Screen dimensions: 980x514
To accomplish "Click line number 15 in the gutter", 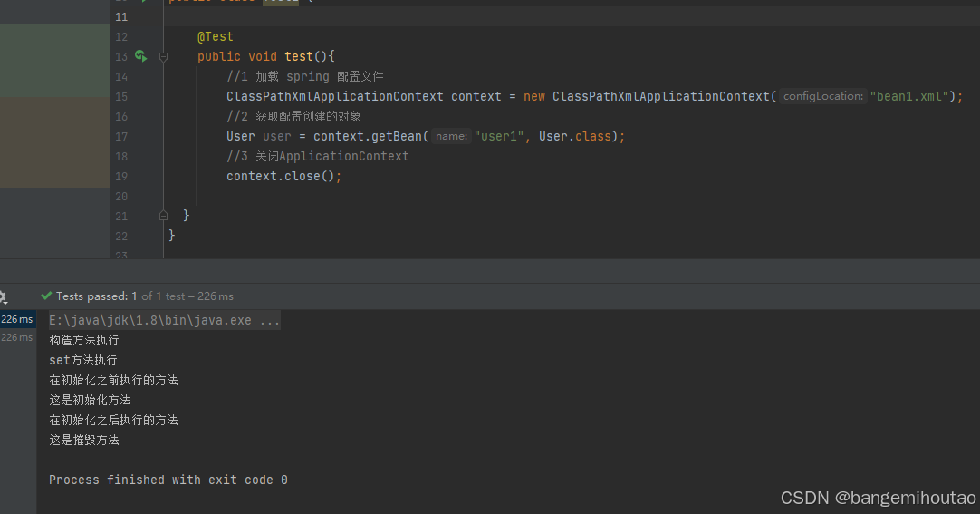I will (x=121, y=97).
